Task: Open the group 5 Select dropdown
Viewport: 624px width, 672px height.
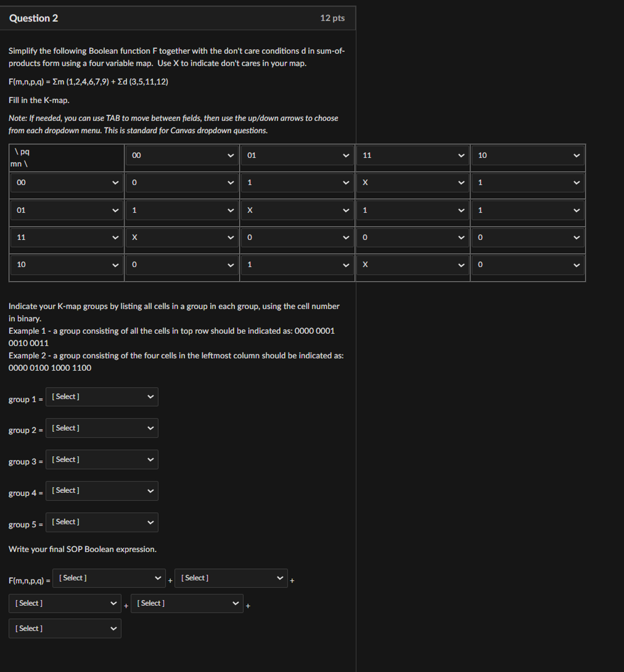Action: tap(102, 522)
